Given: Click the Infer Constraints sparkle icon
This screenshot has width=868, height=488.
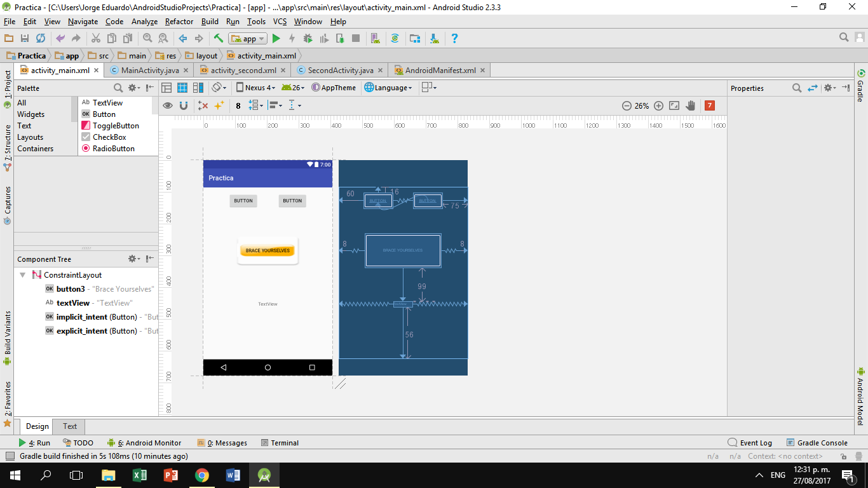Looking at the screenshot, I should pyautogui.click(x=219, y=105).
